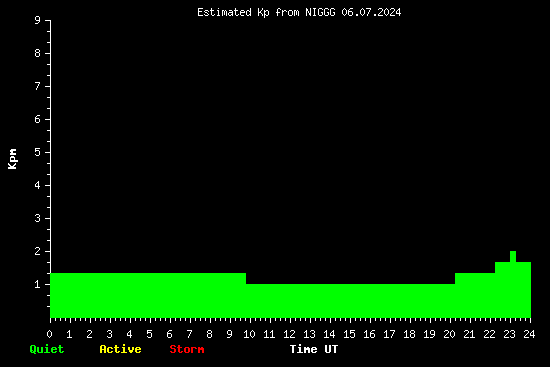This screenshot has width=550, height=367.
Task: Click the green bar step-up after hour 20
Action: [x=455, y=279]
